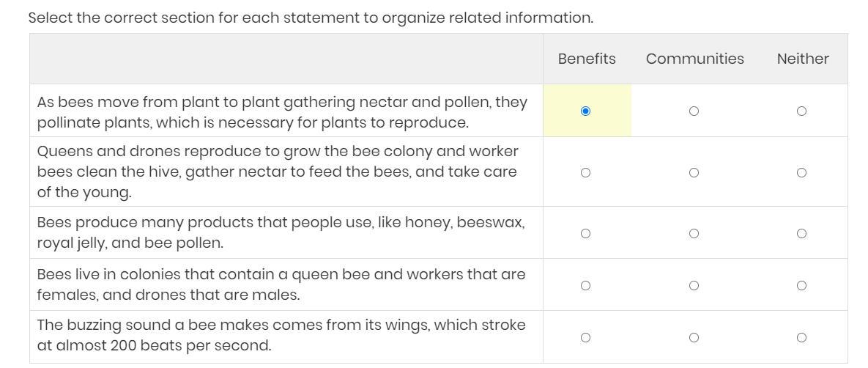868x368 pixels.
Task: Choose Communities for bees live in colonies row
Action: pyautogui.click(x=694, y=285)
